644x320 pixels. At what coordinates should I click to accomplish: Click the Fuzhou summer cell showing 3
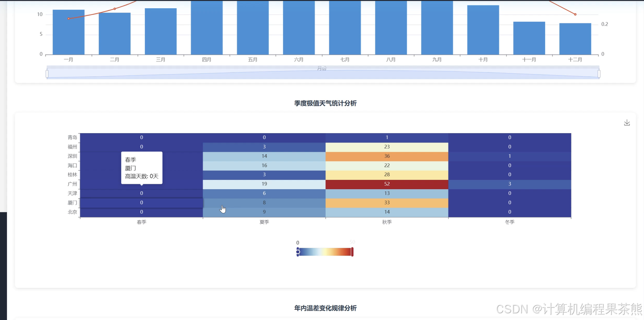(x=264, y=147)
